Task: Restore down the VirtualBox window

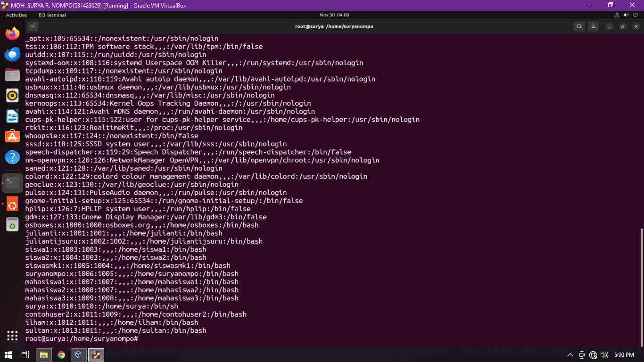Action: point(611,5)
